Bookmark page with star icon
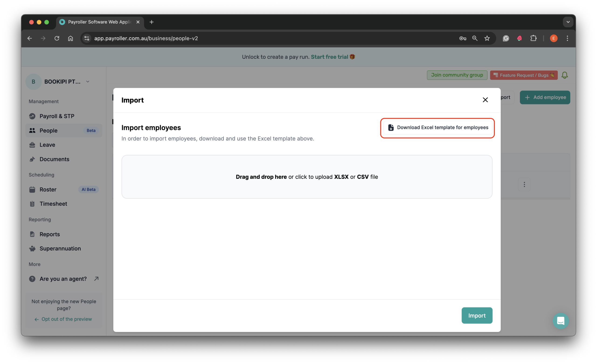 coord(487,38)
